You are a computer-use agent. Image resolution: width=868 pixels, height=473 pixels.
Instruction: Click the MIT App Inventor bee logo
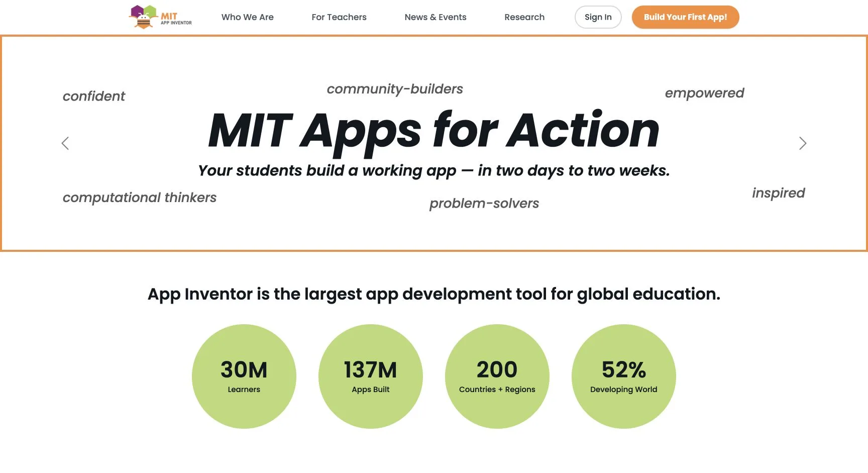160,17
